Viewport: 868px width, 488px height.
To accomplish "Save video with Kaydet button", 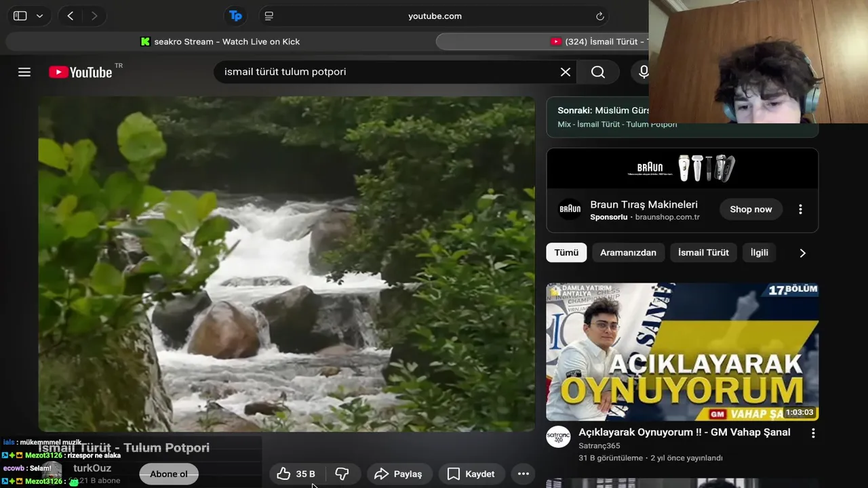I will click(471, 474).
